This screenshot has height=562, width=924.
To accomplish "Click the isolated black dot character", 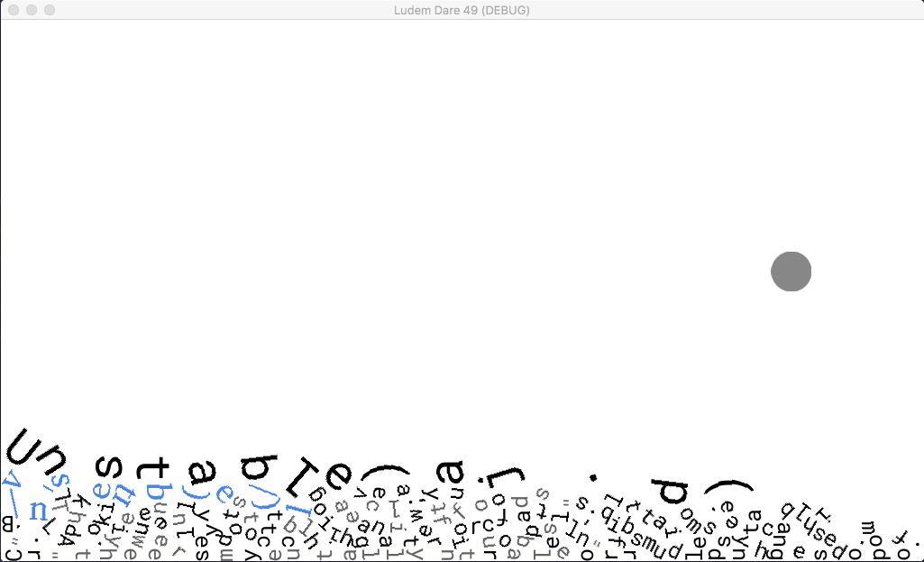I will 593,477.
